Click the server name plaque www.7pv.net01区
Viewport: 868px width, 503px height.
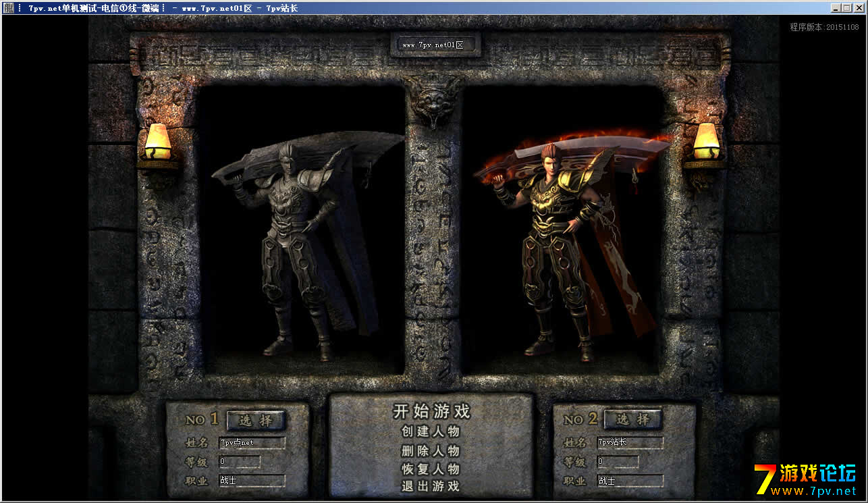click(435, 45)
